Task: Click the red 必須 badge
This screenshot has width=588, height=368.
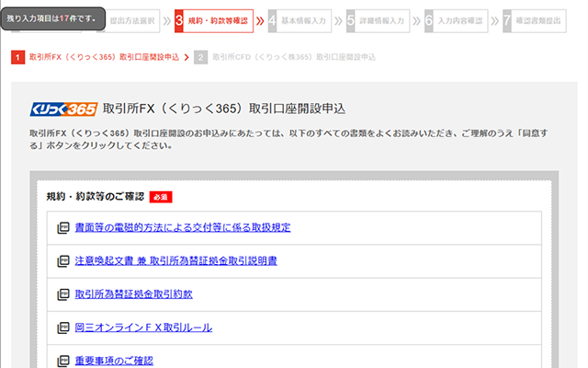Action: click(161, 197)
